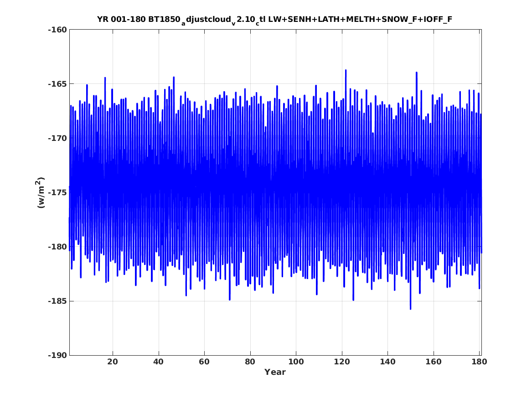Viewport: 532px width, 399px height.
Task: Click the '(w/m2)' y-axis label
Action: pos(41,192)
